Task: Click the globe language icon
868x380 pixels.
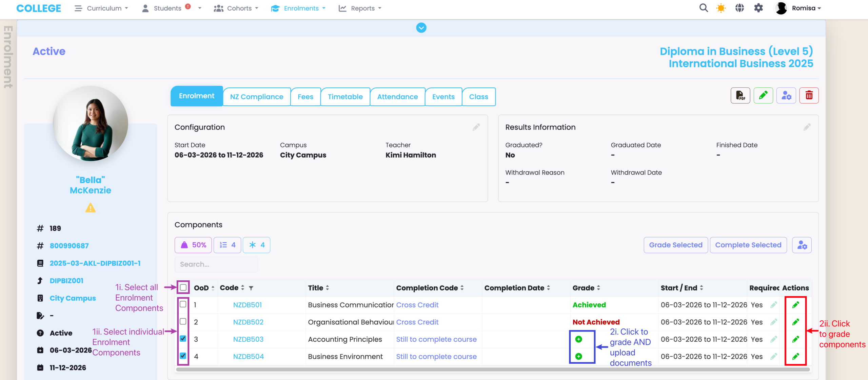Action: [739, 8]
